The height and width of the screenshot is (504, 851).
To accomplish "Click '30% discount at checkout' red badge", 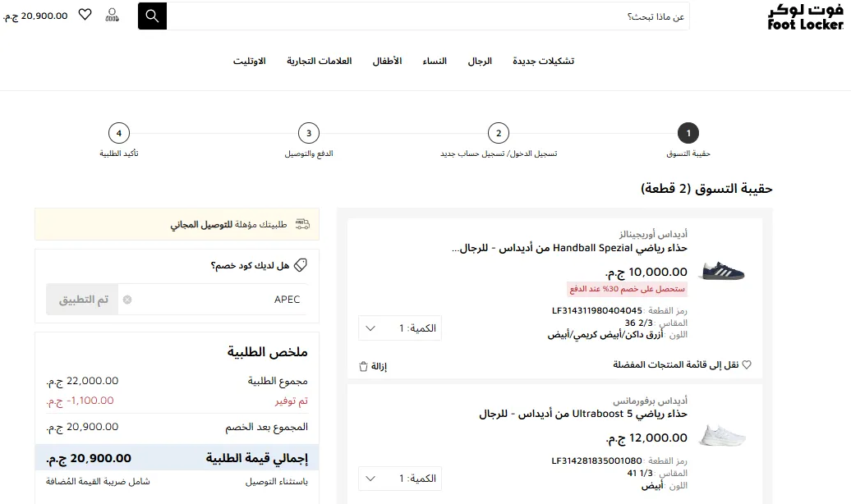I will (x=627, y=289).
